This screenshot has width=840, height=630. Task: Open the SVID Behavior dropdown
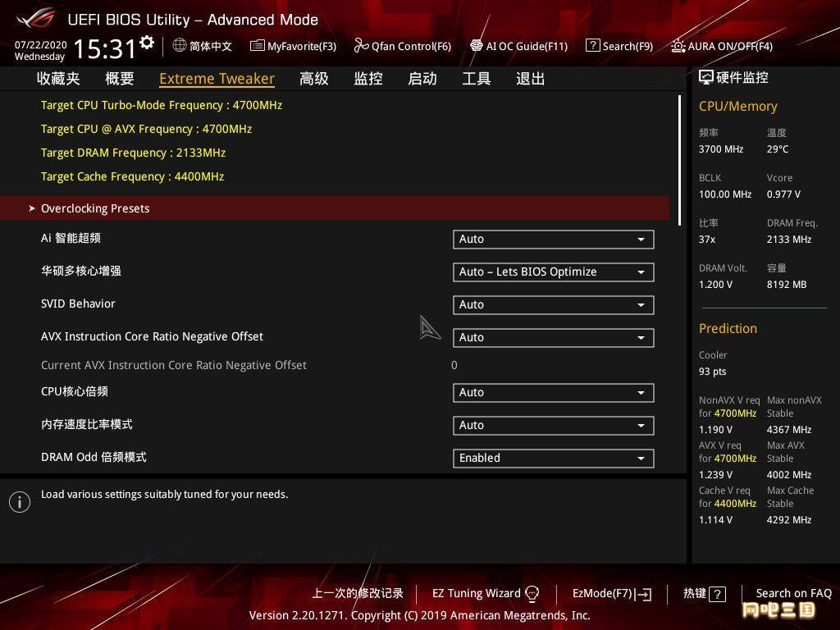click(x=554, y=305)
